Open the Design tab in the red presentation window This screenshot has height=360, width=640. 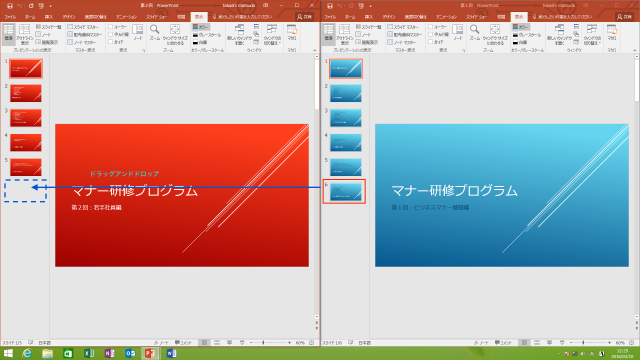click(69, 17)
